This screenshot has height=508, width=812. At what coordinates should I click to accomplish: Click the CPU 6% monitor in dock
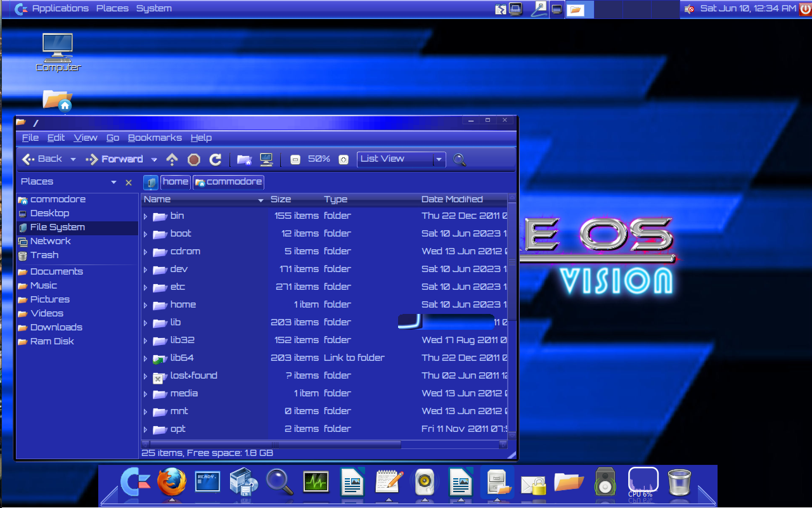click(x=643, y=482)
